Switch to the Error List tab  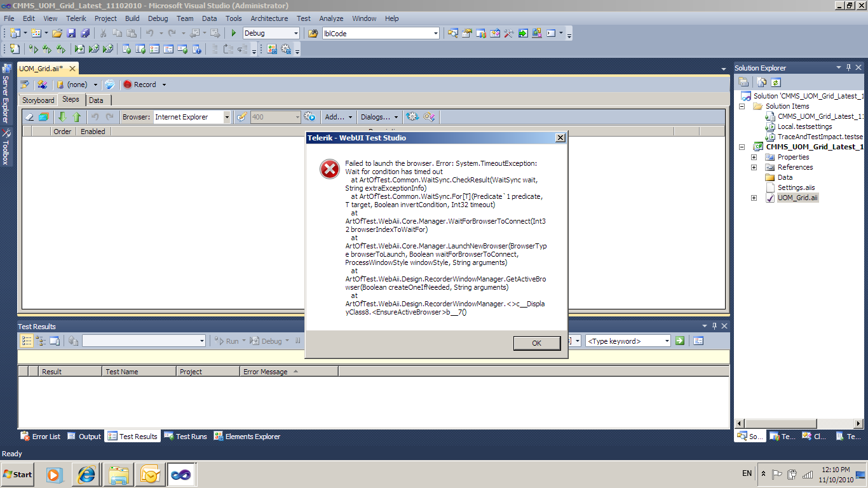pyautogui.click(x=41, y=437)
